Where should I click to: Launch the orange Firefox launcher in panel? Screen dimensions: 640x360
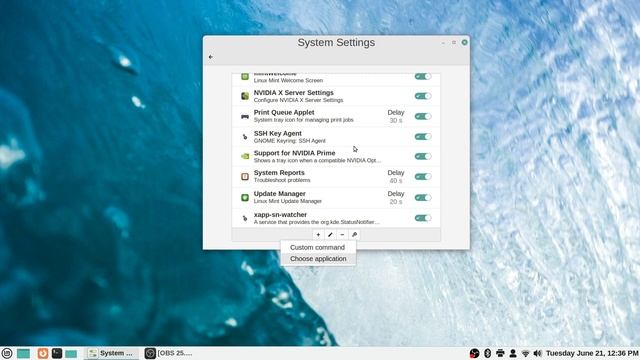(43, 353)
